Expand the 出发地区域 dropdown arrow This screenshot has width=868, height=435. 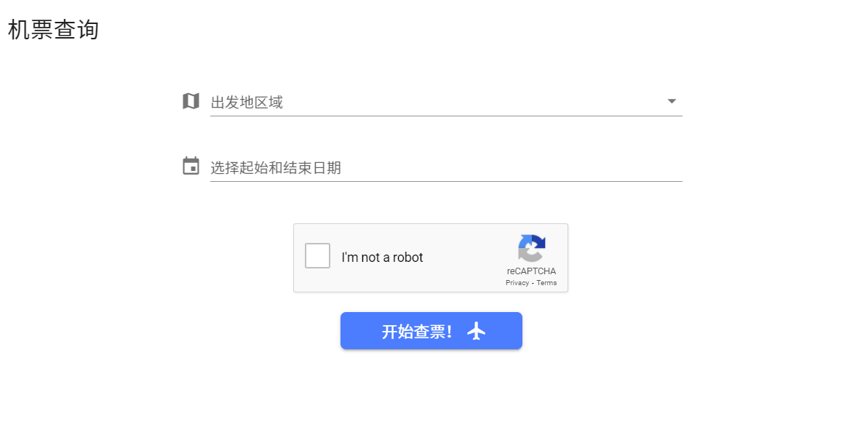coord(672,101)
